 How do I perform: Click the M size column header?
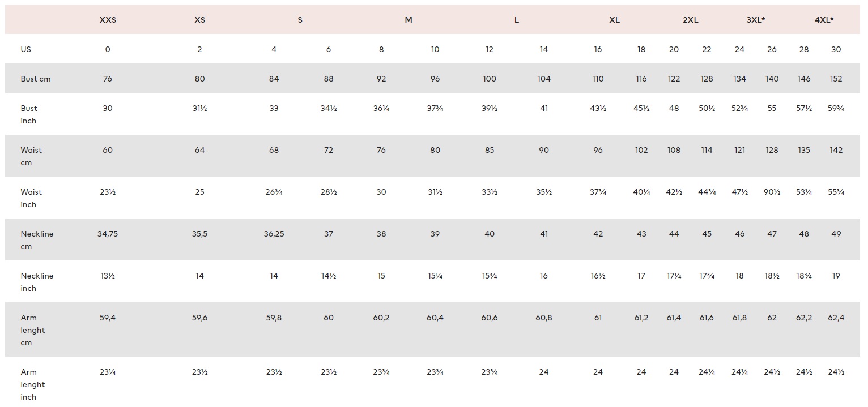409,20
